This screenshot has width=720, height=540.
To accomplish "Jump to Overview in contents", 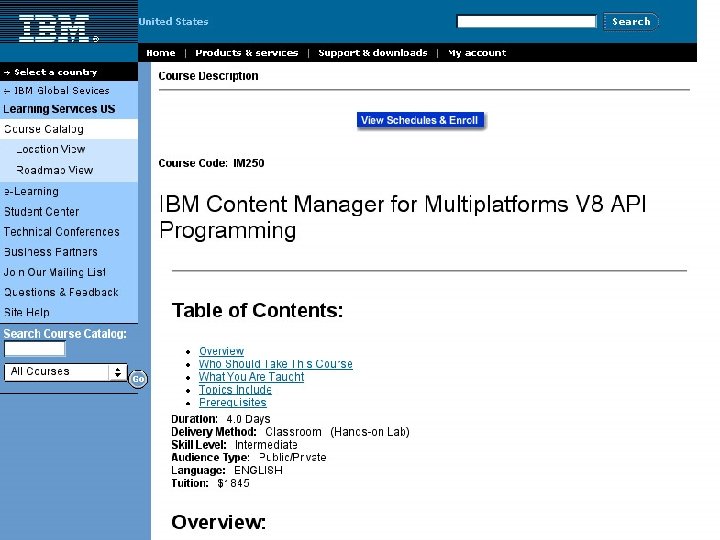I will pos(221,351).
